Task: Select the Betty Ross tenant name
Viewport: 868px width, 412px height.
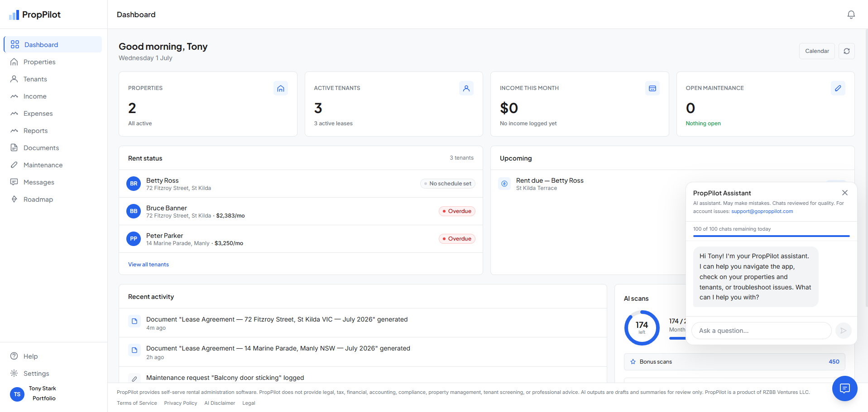Action: [x=162, y=180]
